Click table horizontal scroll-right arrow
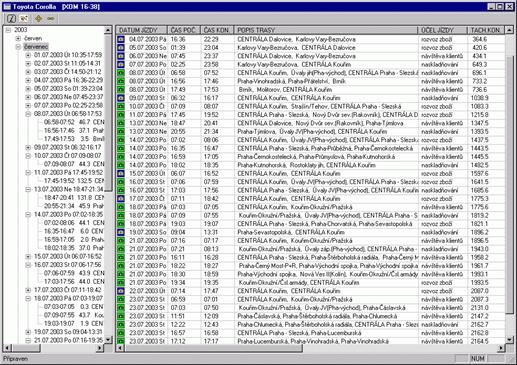 pyautogui.click(x=501, y=348)
